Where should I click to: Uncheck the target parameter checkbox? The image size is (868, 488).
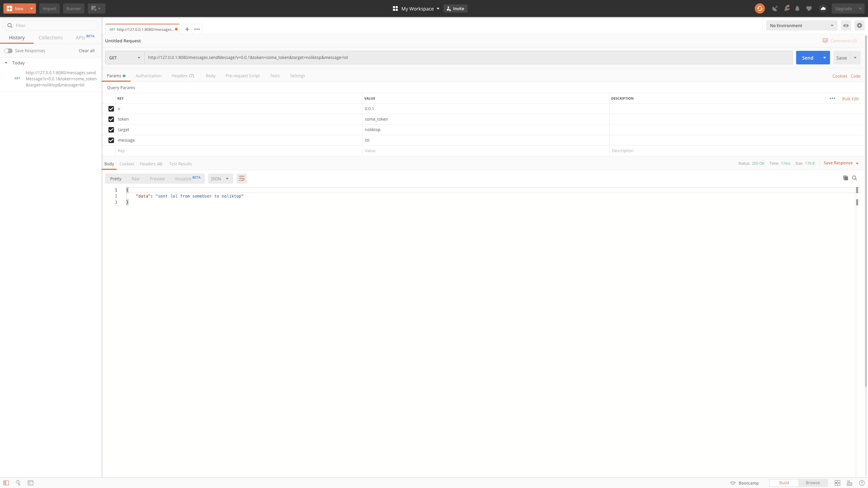[111, 130]
